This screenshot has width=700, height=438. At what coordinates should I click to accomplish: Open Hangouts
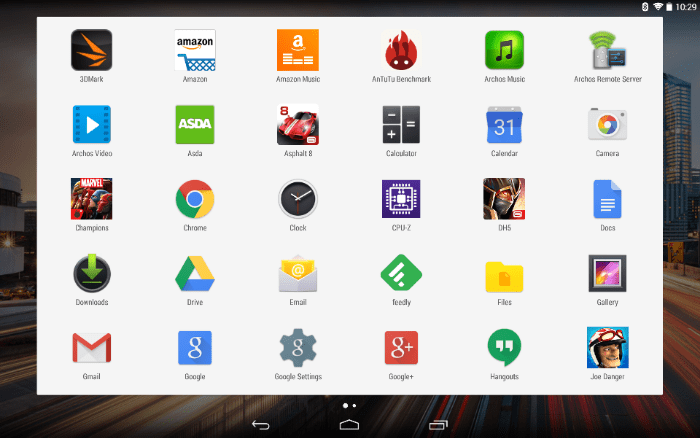point(504,348)
